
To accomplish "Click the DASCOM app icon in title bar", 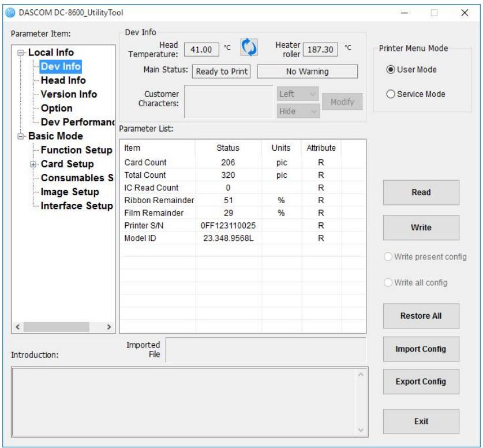I will point(10,13).
